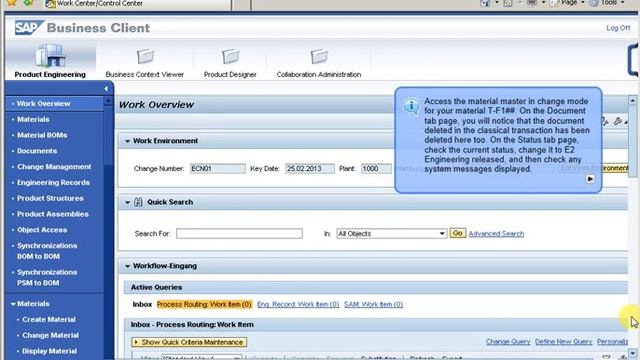Screen dimensions: 640x360
Task: Click Change Material in the sidebar
Action: (50, 336)
